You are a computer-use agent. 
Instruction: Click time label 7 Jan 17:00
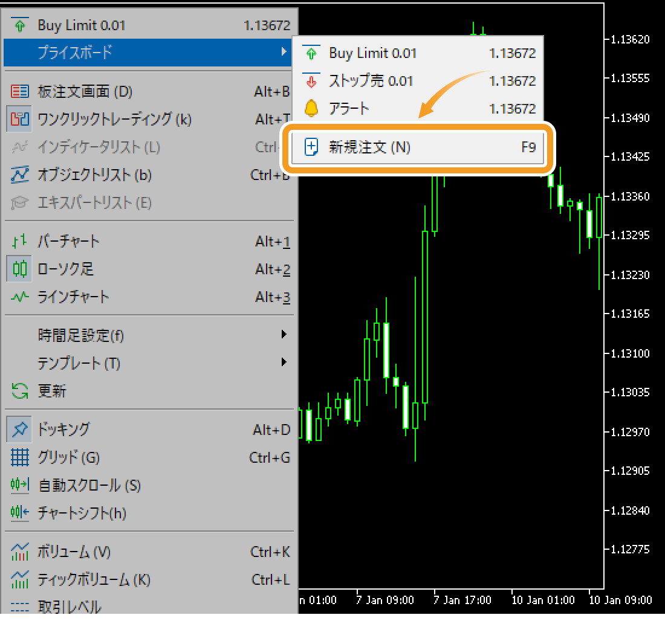[462, 600]
